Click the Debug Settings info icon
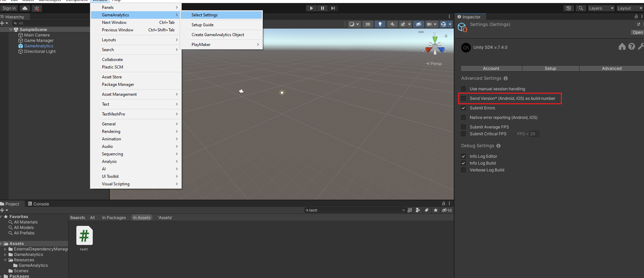Viewport: 644px width, 278px height. (498, 146)
